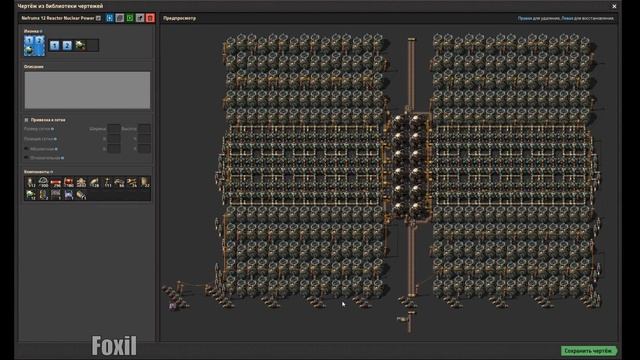The width and height of the screenshot is (640, 360).
Task: Click the red heat pipe component
Action: 56,182
